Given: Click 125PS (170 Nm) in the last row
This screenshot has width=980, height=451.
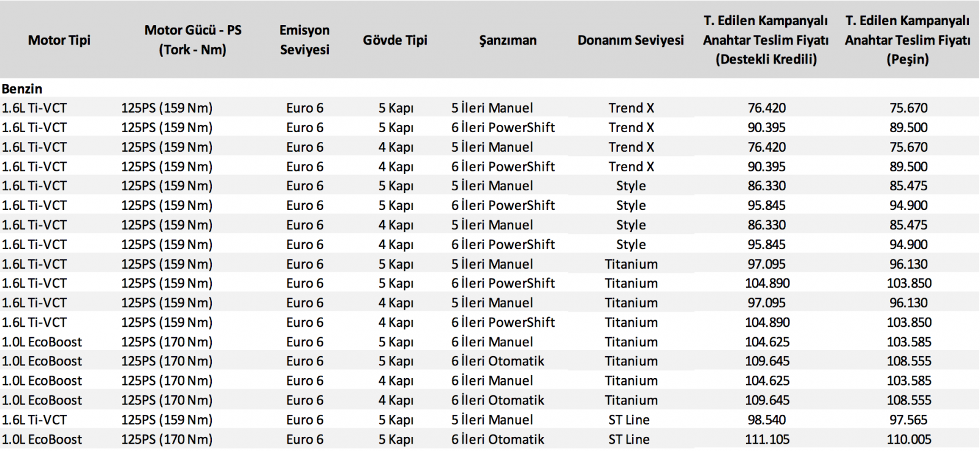Looking at the screenshot, I should pos(167,439).
